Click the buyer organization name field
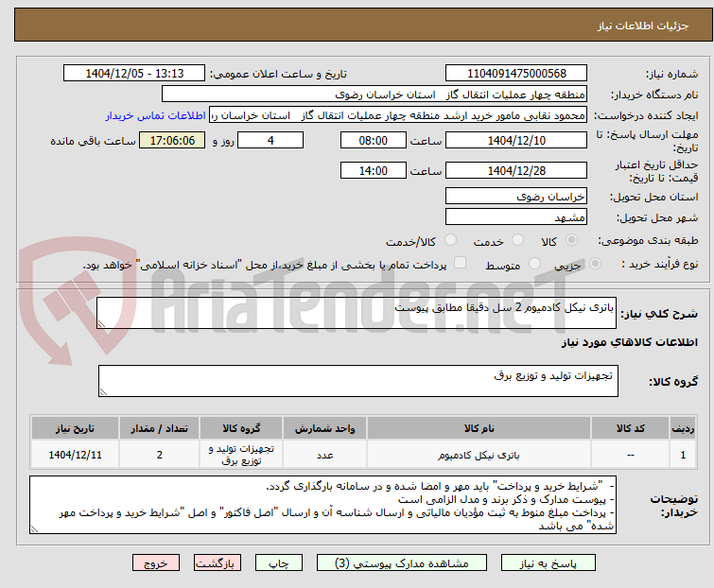The image size is (714, 588). coord(374,95)
